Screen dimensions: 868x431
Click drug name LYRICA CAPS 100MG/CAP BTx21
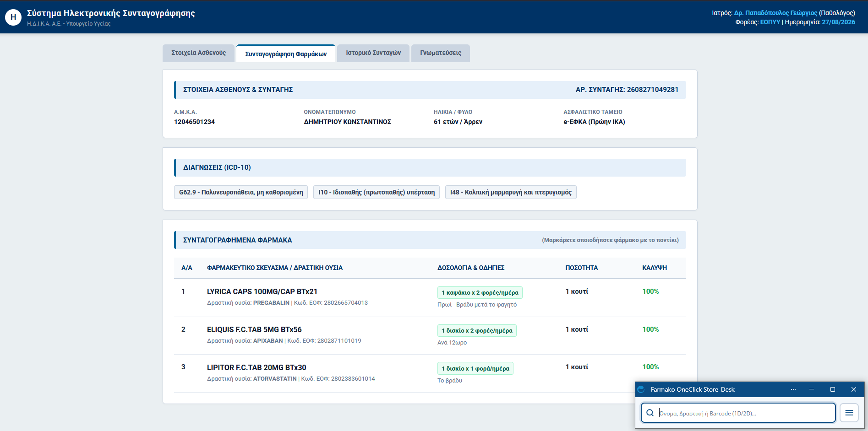point(262,292)
